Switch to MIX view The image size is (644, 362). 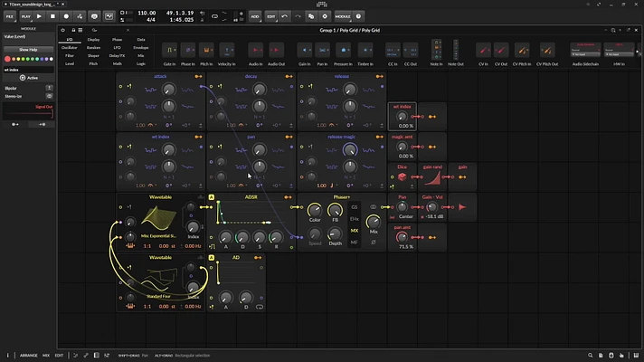[46, 356]
